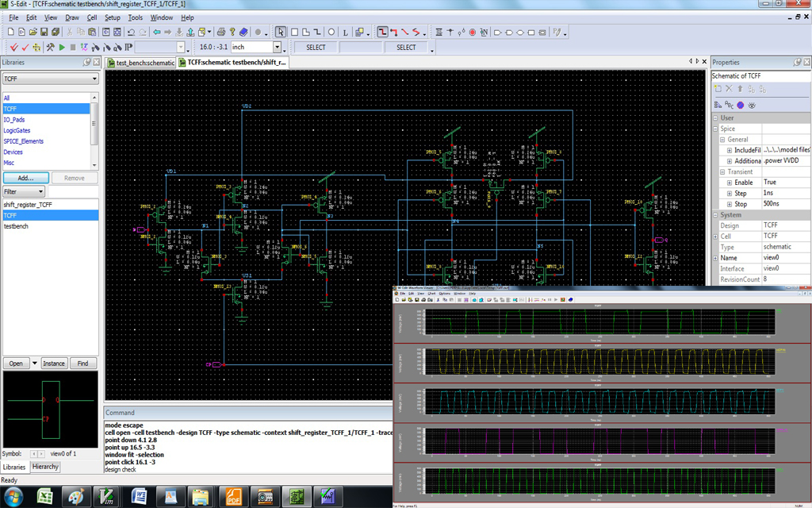Click the Remove library button
The height and width of the screenshot is (508, 812).
(74, 178)
